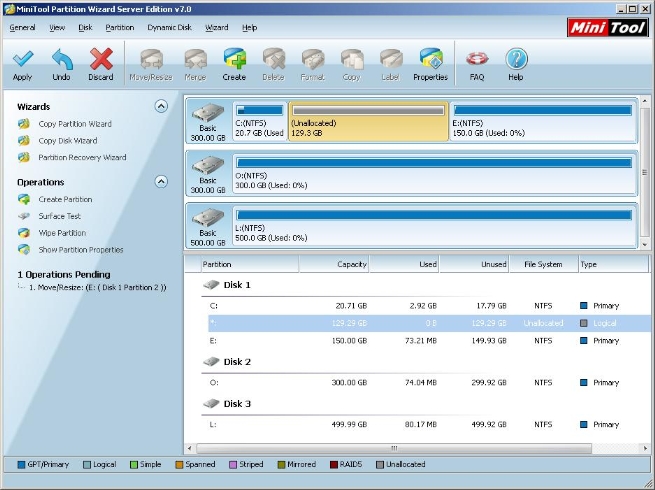
Task: Click the Label toolbar icon
Action: point(391,59)
